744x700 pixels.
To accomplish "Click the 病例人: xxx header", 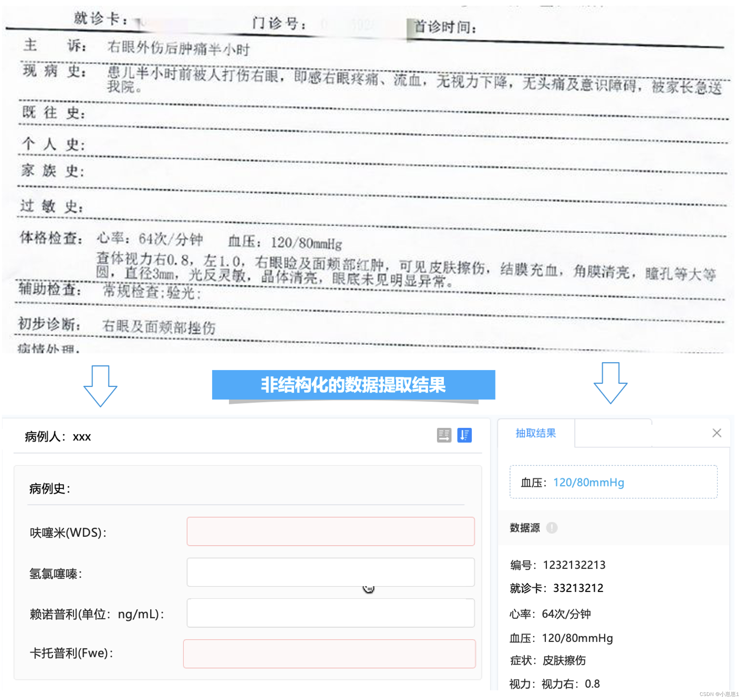I will (x=58, y=436).
